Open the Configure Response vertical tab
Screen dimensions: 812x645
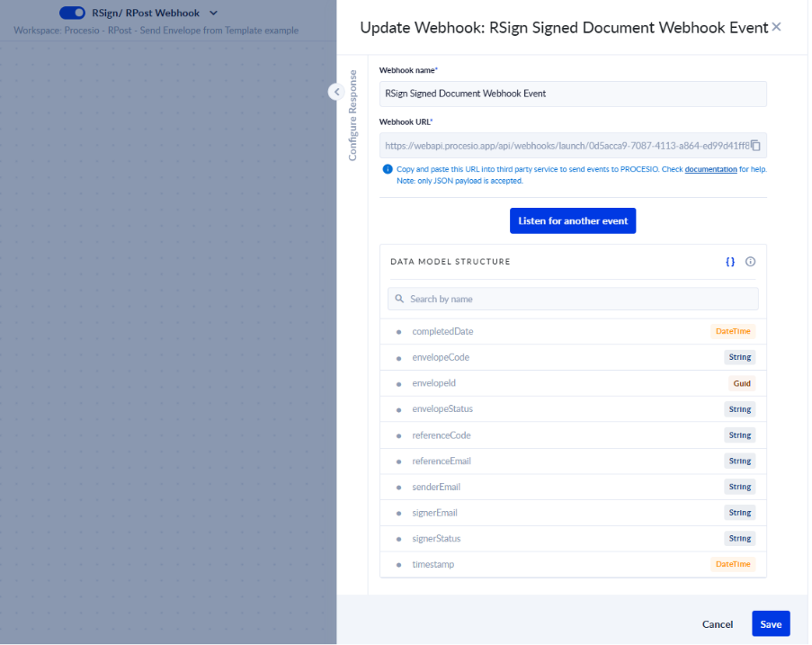click(352, 115)
